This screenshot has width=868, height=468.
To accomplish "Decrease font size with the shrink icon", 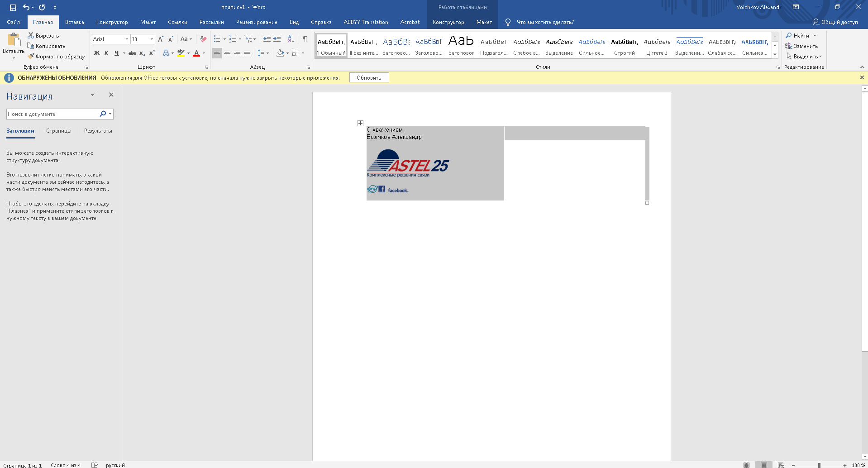I will (x=171, y=39).
